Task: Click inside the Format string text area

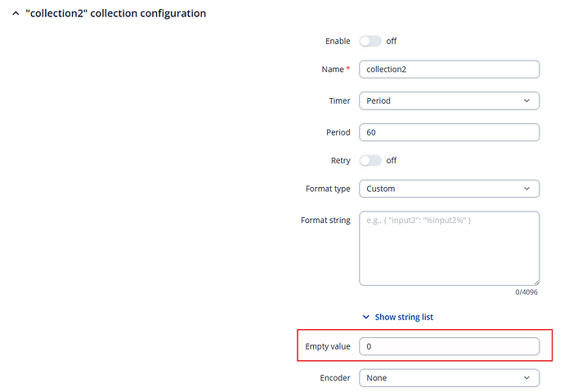Action: [449, 248]
